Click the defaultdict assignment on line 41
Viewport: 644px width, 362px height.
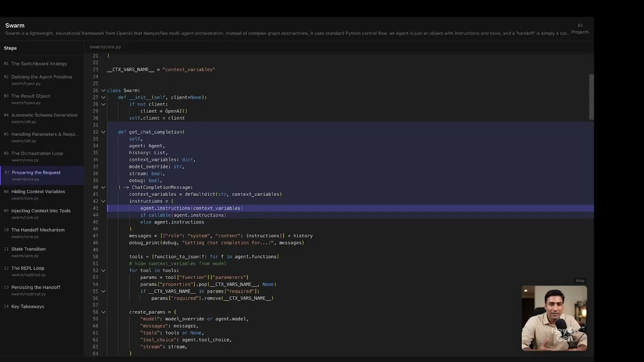(x=205, y=194)
